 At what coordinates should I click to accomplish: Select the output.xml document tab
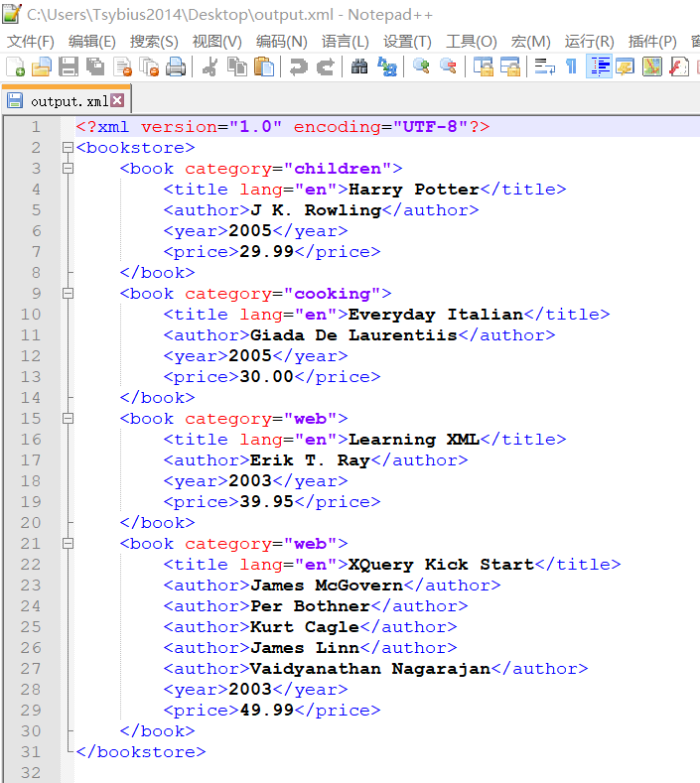67,101
